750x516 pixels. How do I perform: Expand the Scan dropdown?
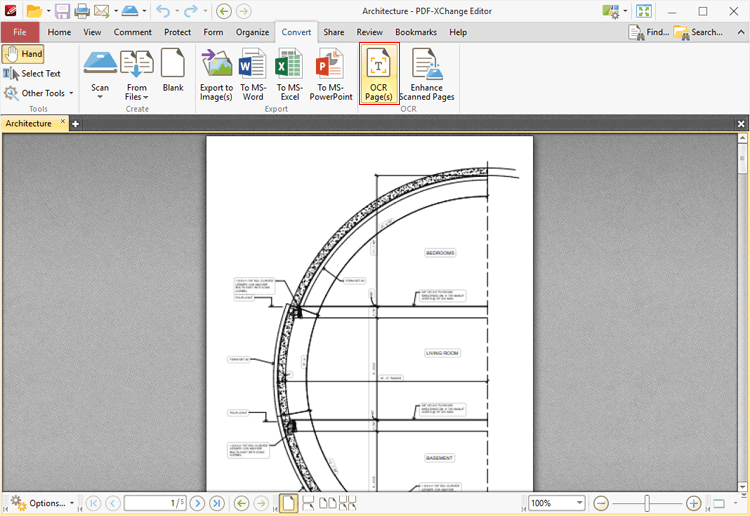(100, 97)
